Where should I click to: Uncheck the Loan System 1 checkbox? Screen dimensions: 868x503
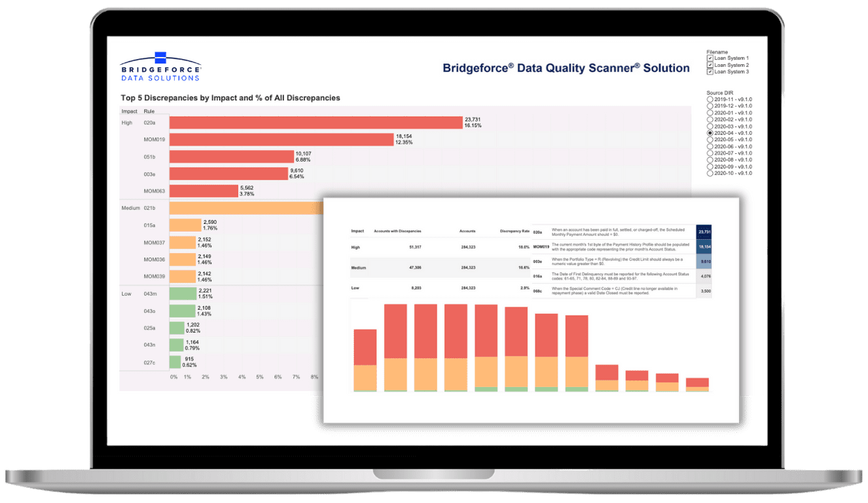pyautogui.click(x=710, y=58)
